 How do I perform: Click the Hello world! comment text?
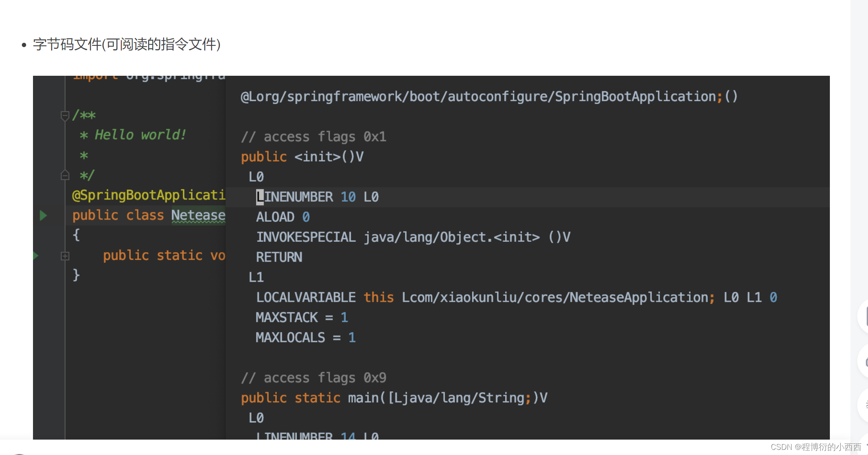click(141, 135)
